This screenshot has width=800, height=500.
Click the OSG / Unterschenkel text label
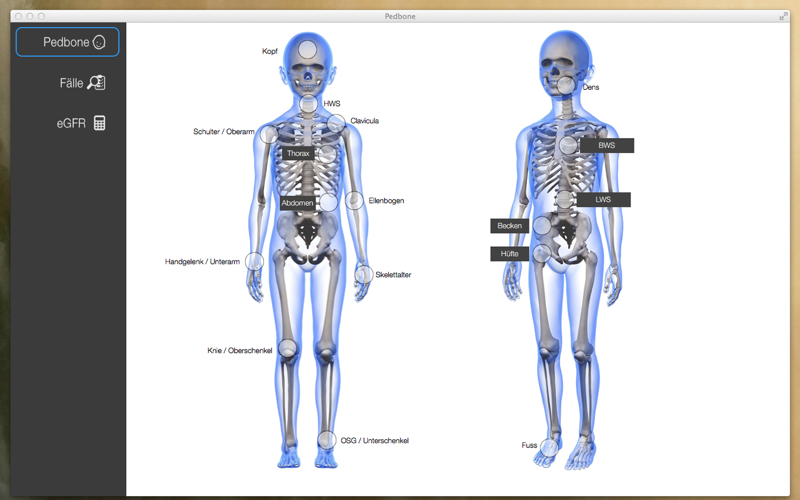click(374, 440)
